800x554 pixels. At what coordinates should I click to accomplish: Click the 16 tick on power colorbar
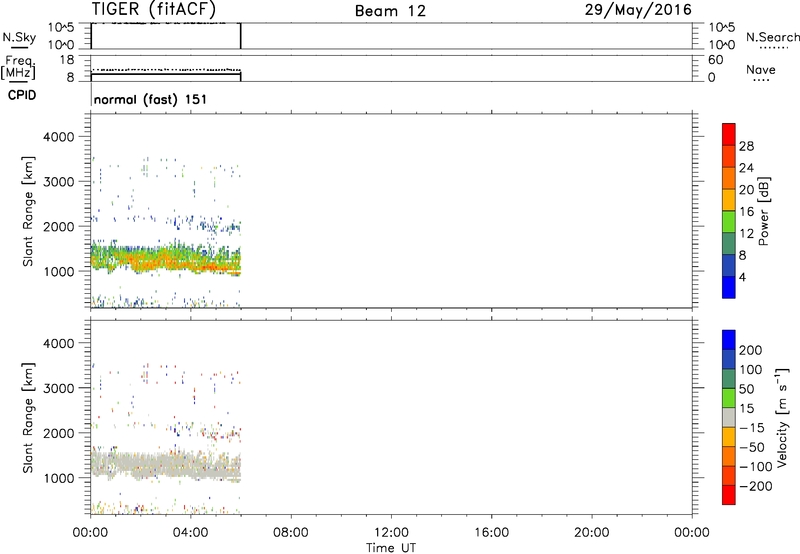point(746,211)
